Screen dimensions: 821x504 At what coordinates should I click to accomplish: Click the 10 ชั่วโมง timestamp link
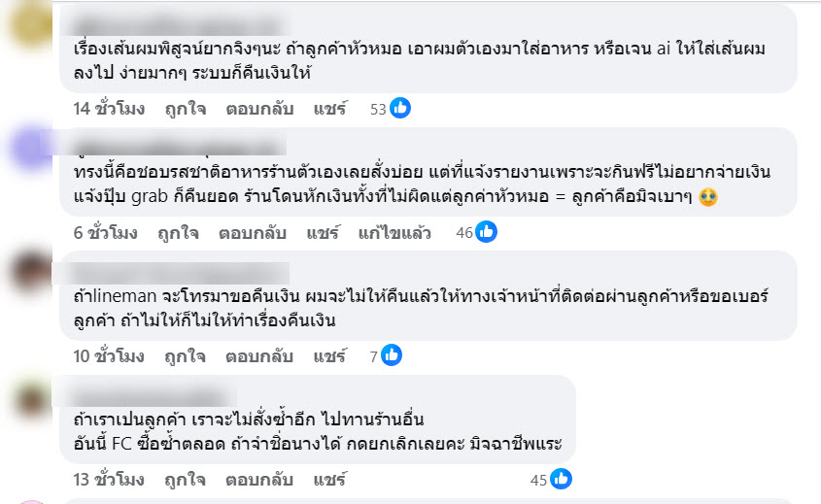109,355
